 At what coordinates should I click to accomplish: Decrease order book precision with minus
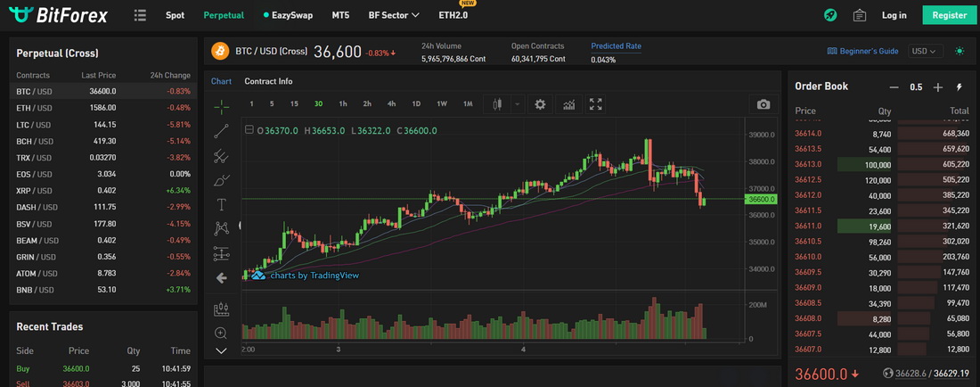(x=894, y=87)
